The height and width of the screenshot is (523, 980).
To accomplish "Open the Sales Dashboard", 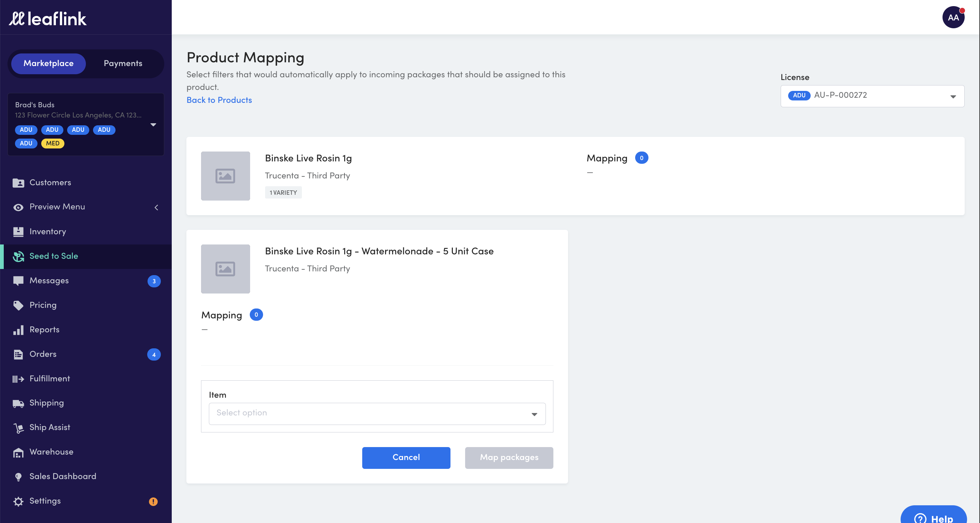I will [x=86, y=477].
